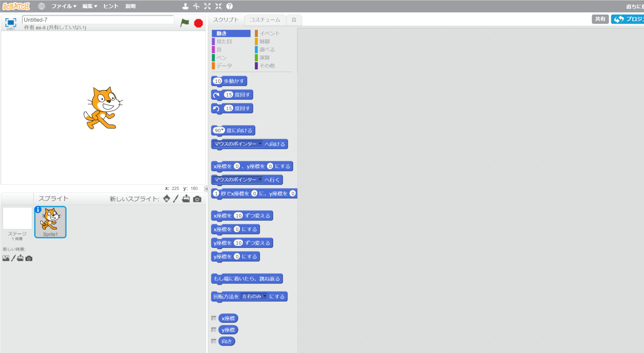Select the 動き block category
Viewport: 644px width, 353px height.
(231, 33)
